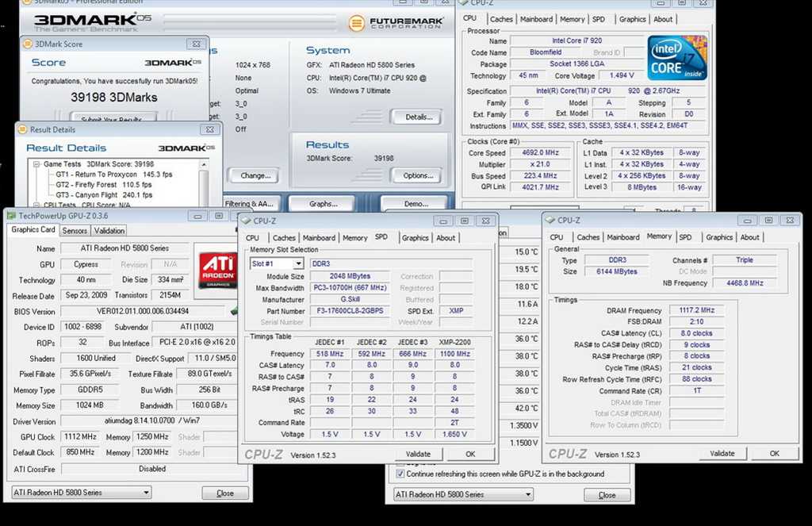Click the BIOS Version VER012.011.000.006.034494 field

point(143,312)
